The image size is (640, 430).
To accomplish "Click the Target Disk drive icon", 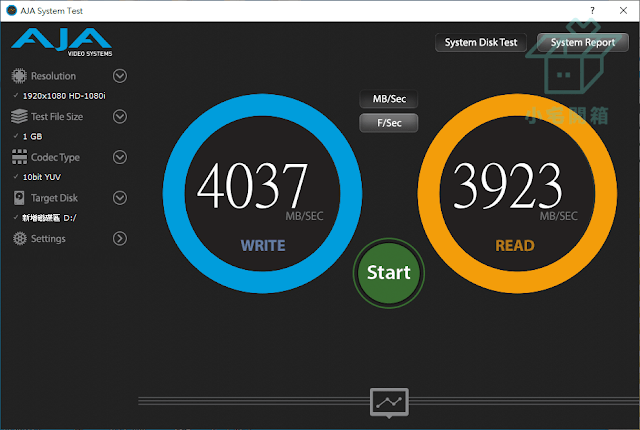I will pos(19,198).
